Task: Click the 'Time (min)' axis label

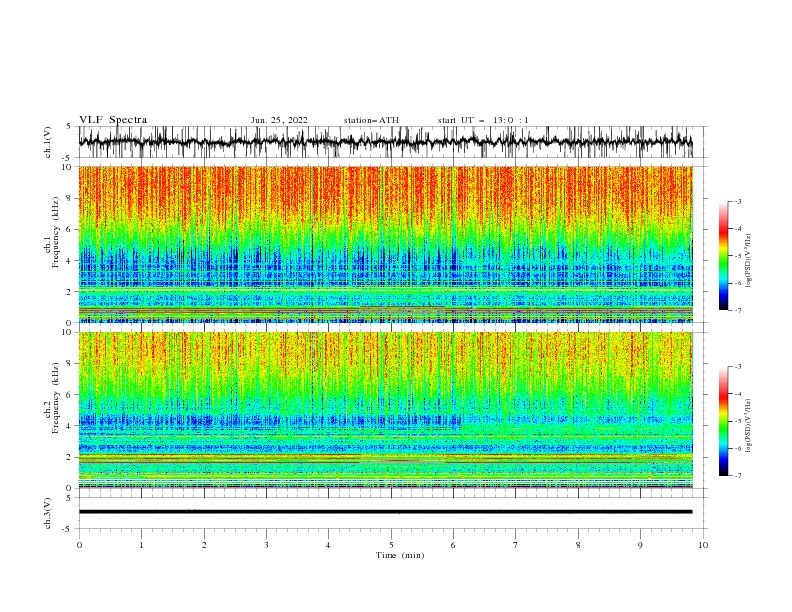Action: (x=400, y=555)
